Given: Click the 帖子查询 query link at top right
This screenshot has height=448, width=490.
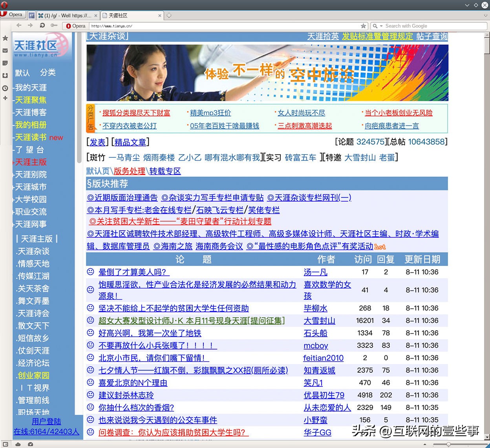Looking at the screenshot, I should click(x=432, y=36).
